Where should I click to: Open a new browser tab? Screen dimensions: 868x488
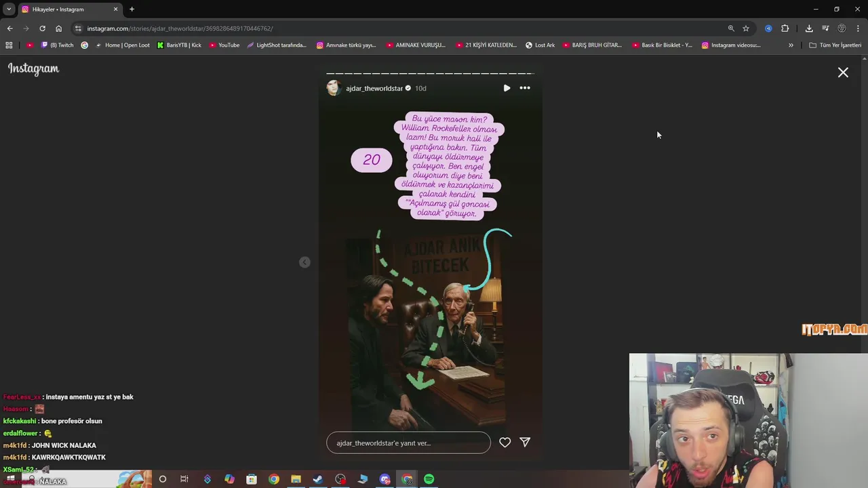tap(132, 9)
